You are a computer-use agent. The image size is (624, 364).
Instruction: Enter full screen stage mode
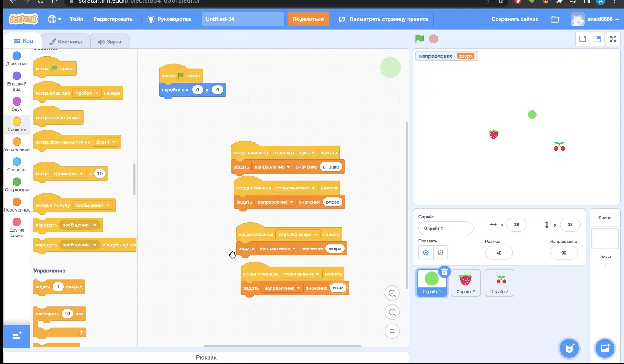point(613,39)
